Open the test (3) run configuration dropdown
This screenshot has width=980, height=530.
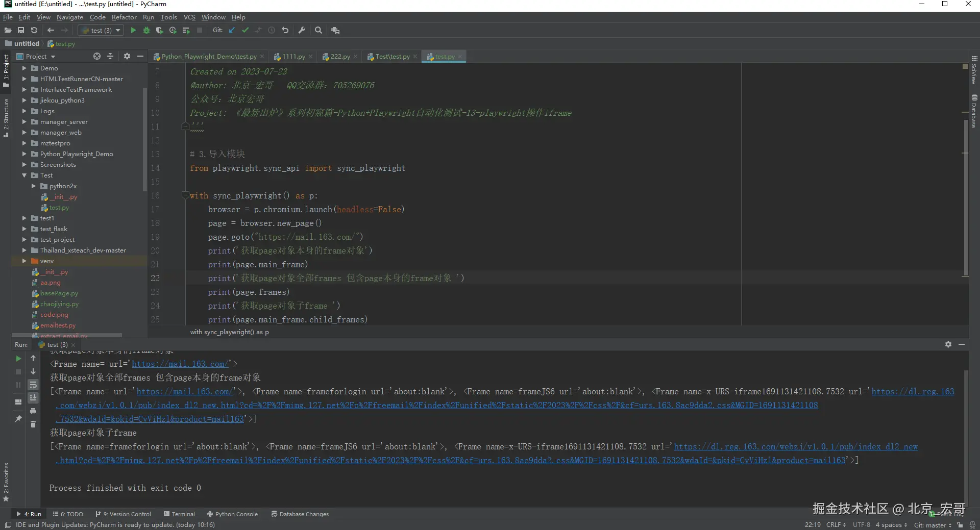(x=101, y=31)
